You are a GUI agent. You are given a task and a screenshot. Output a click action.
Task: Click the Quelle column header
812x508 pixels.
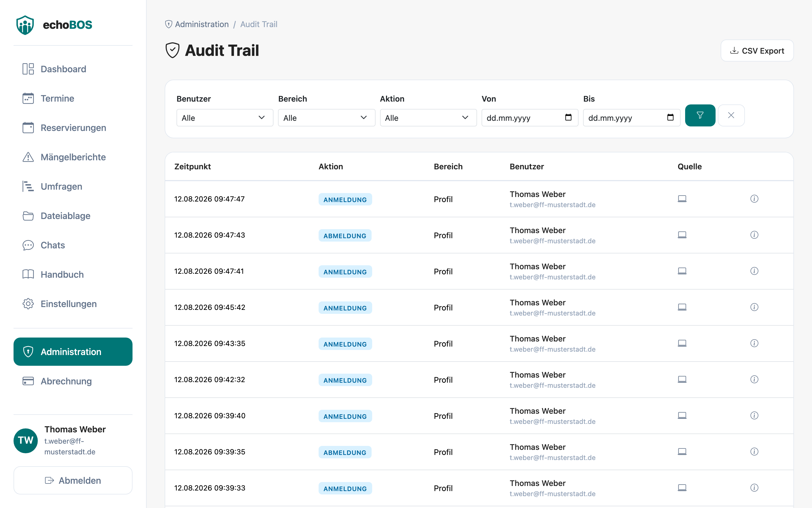[x=690, y=167]
